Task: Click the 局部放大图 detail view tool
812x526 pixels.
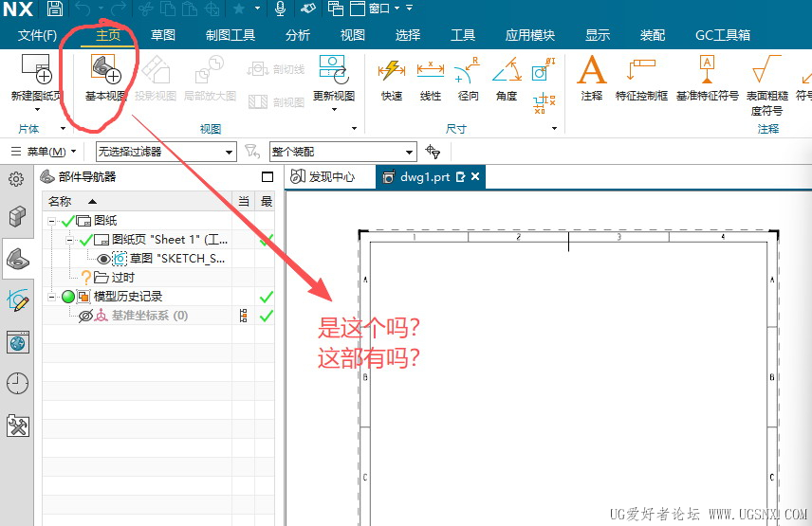Action: tap(210, 78)
